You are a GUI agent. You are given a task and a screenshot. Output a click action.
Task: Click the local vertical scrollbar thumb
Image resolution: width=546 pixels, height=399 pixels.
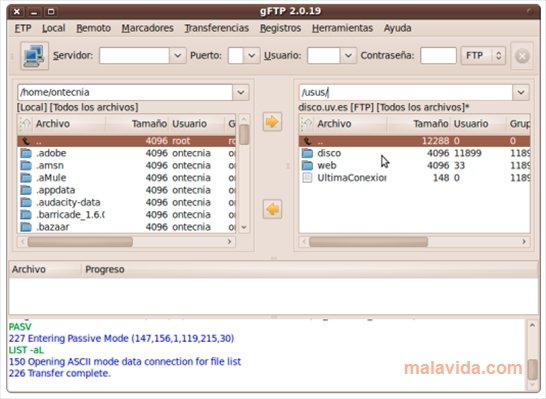[x=244, y=135]
